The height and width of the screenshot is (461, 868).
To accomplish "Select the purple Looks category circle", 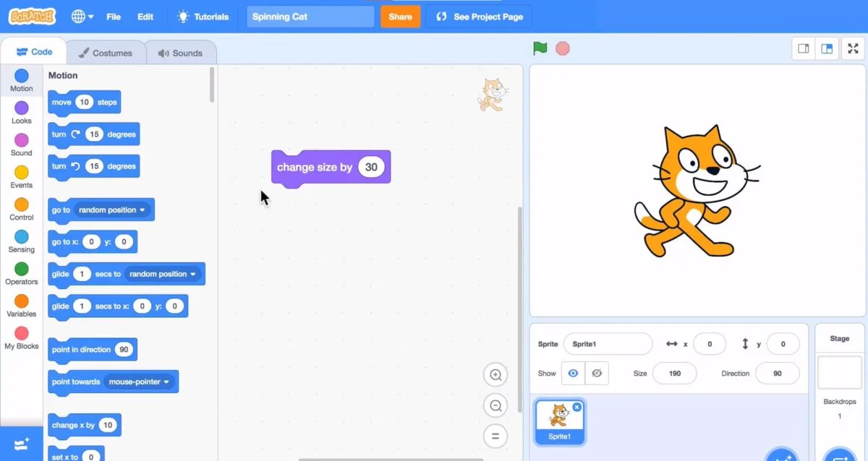I will pos(22,108).
